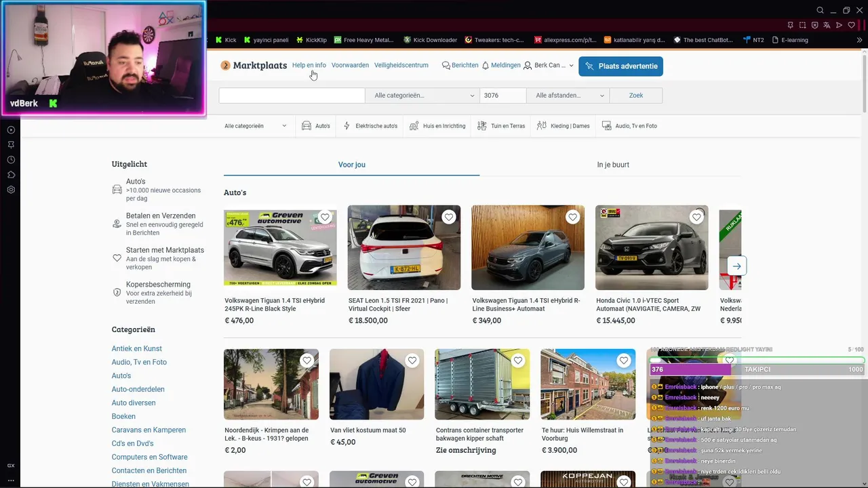Screen dimensions: 868x488
Task: Open the Opera sidebar player icon
Action: click(x=11, y=129)
